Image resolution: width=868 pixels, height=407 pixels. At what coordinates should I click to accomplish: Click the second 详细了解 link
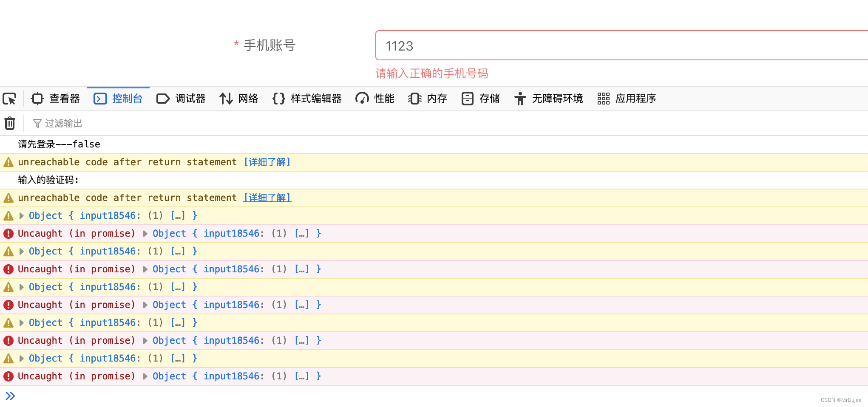pyautogui.click(x=267, y=198)
